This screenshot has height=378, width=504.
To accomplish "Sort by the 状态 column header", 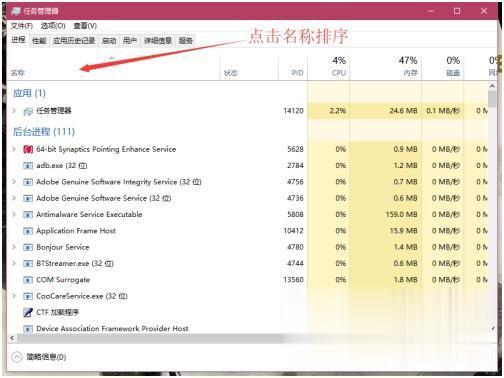I will (249, 68).
